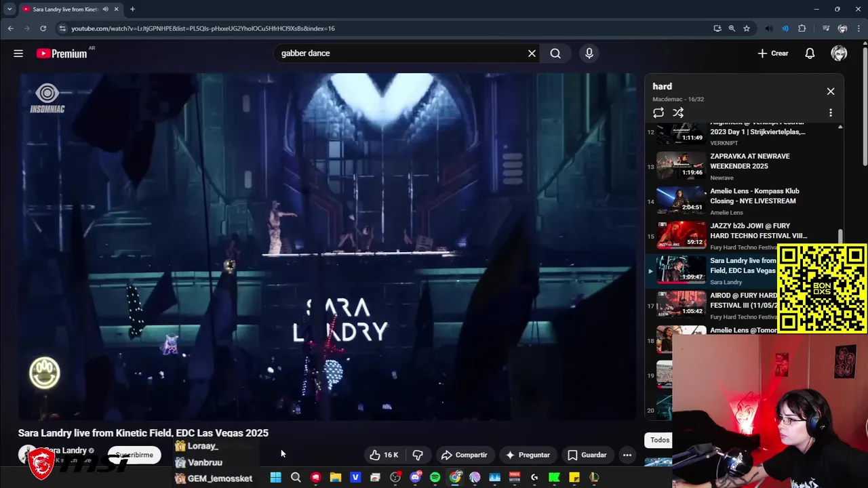Play JAZZY b2b JOWI Fury Hard Techno video
The width and height of the screenshot is (868, 488).
tap(743, 236)
